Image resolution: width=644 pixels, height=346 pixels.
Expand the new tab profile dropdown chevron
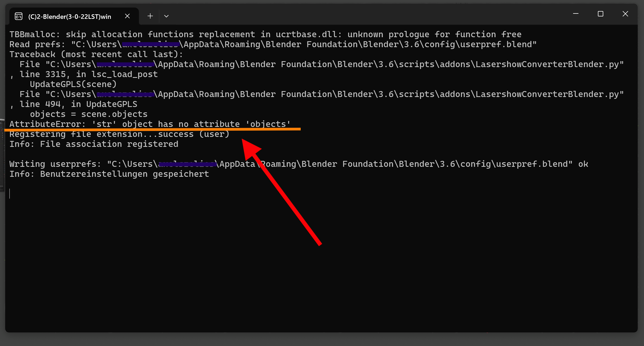[x=166, y=16]
